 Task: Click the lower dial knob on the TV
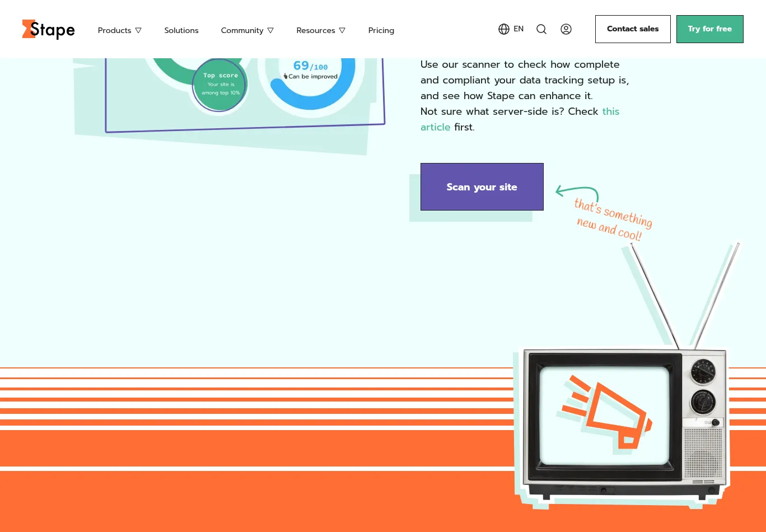[703, 402]
